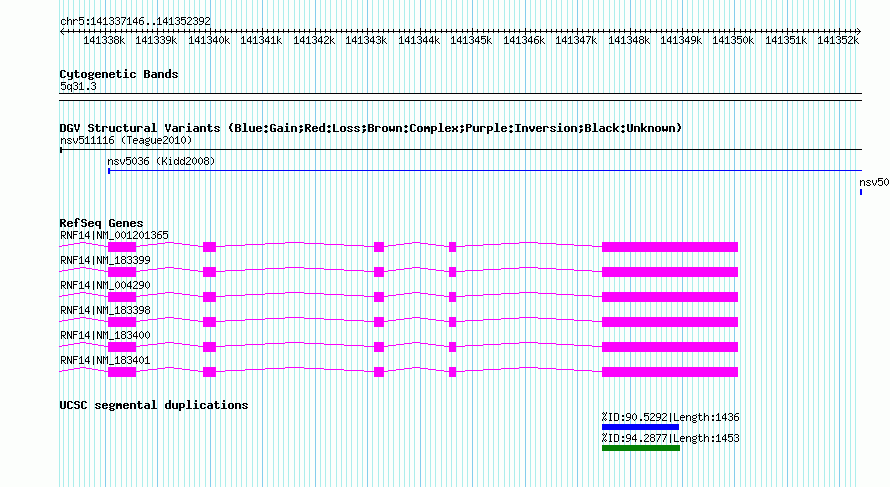Click the large last exon of NM_183398
This screenshot has width=890, height=487.
pyautogui.click(x=670, y=322)
